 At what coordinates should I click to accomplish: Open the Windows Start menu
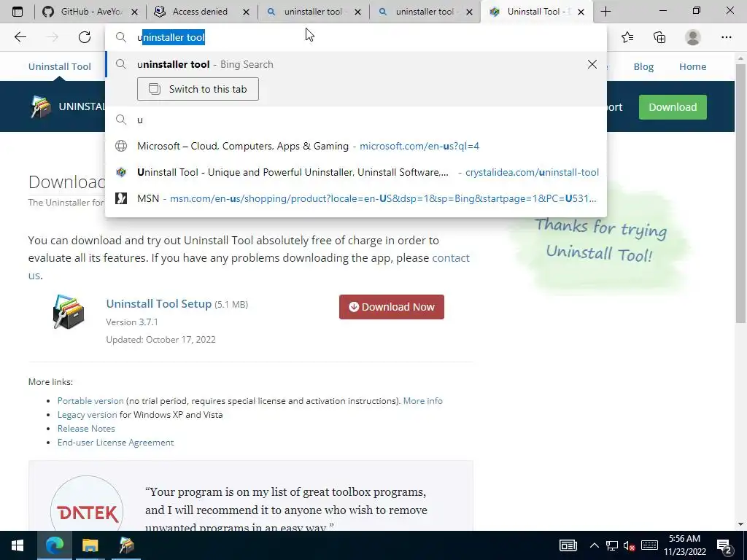(18, 545)
